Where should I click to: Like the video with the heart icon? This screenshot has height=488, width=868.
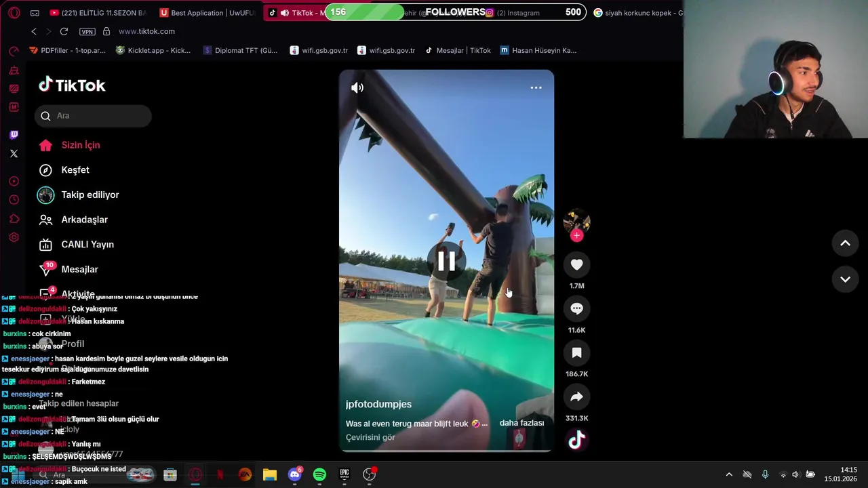[576, 265]
